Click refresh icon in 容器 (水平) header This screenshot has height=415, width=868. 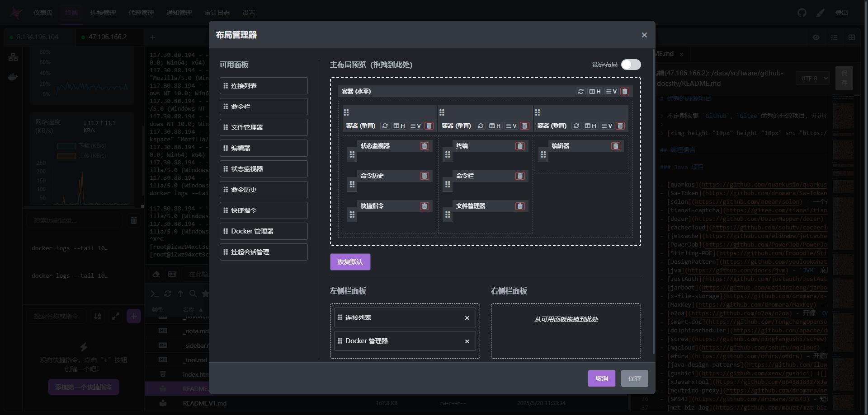pos(581,91)
